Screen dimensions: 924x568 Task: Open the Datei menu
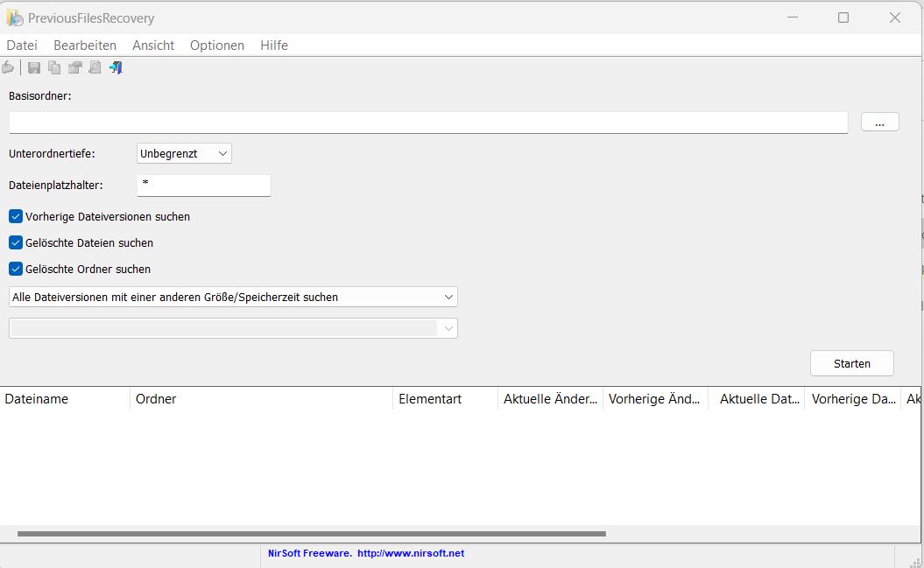[x=22, y=46]
